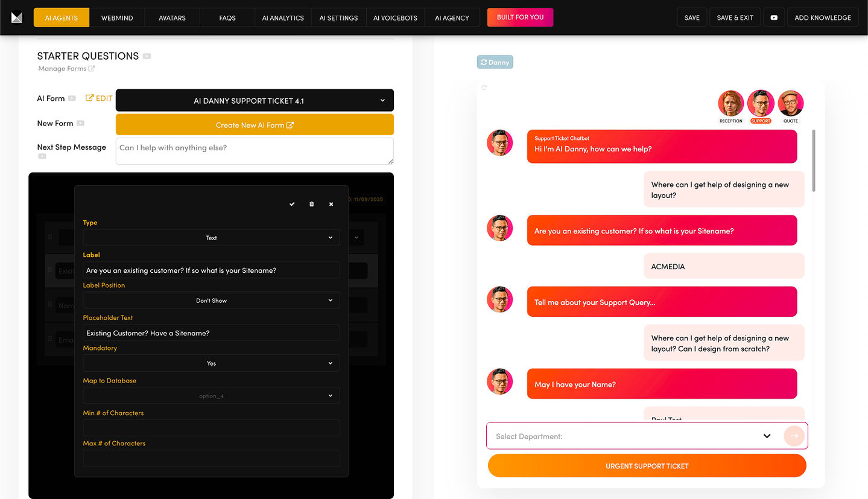Select the Quote avatar

tap(790, 104)
